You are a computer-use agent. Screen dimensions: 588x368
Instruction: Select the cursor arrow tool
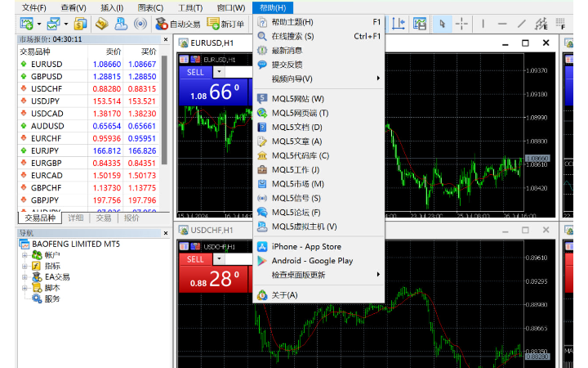[x=442, y=24]
